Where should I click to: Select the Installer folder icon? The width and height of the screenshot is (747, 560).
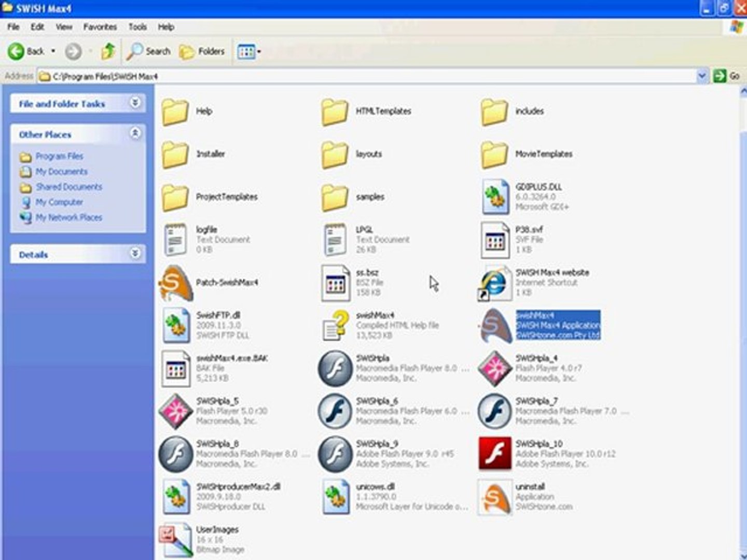(x=175, y=154)
